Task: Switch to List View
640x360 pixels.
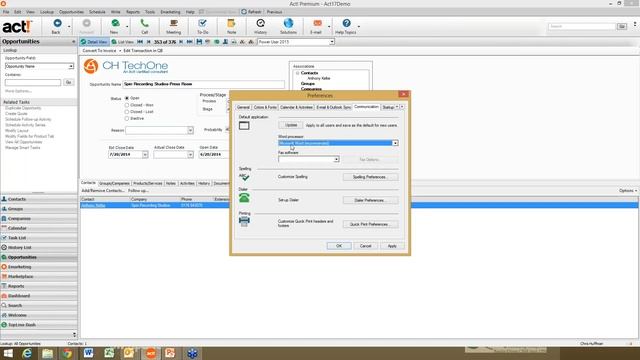Action: (122, 42)
